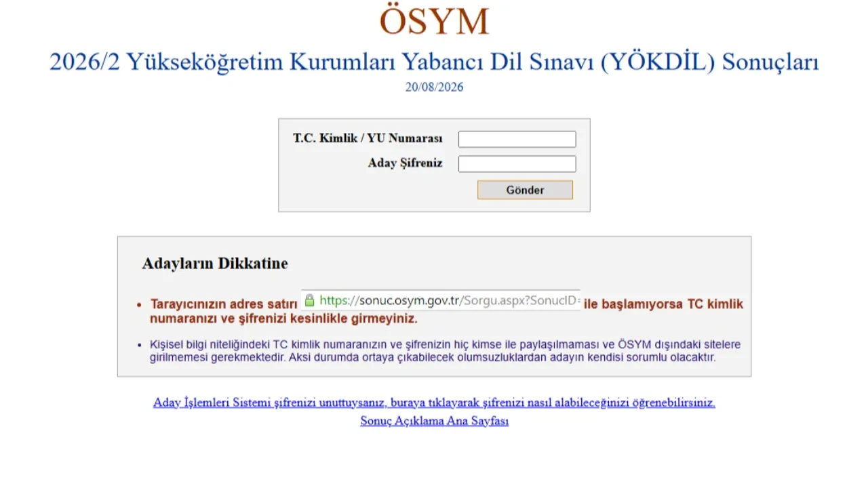Select the YÖKDİL Sonuçları page title
The image size is (868, 488).
tap(434, 62)
